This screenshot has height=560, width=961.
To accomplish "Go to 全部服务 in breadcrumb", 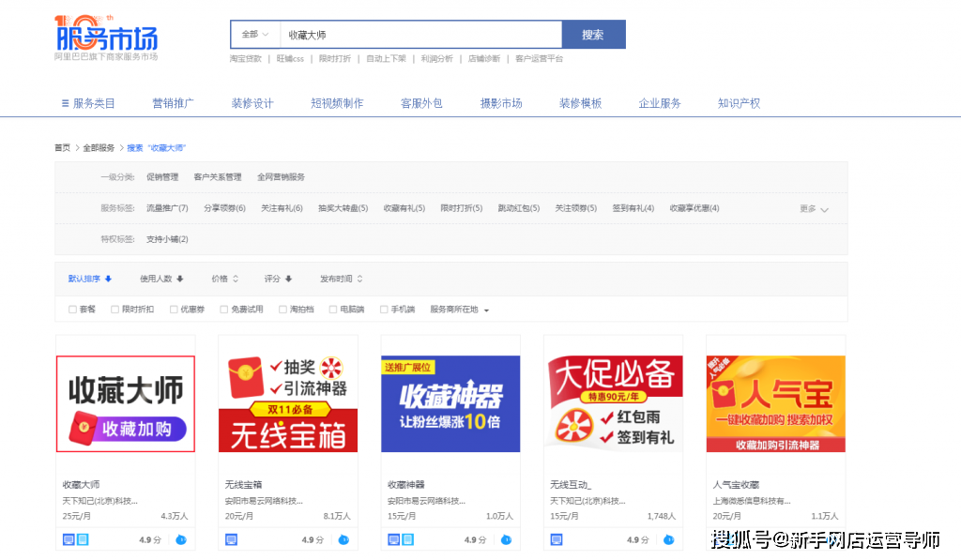I will coord(99,147).
